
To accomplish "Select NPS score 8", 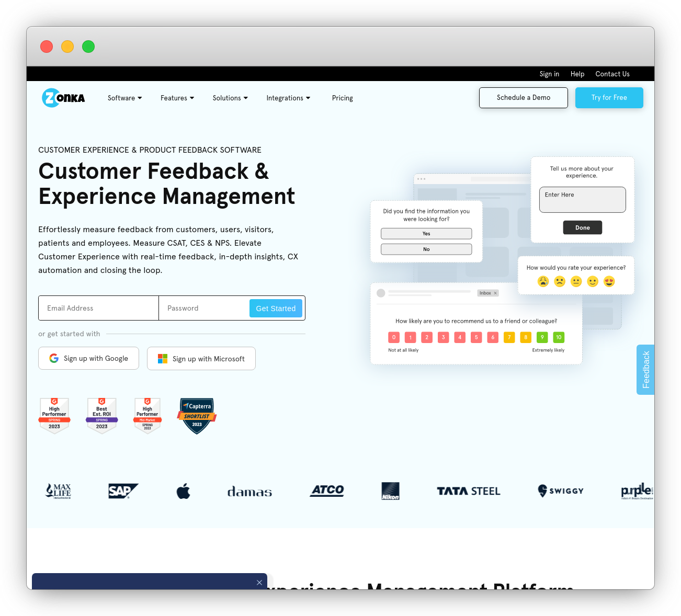I will 526,337.
